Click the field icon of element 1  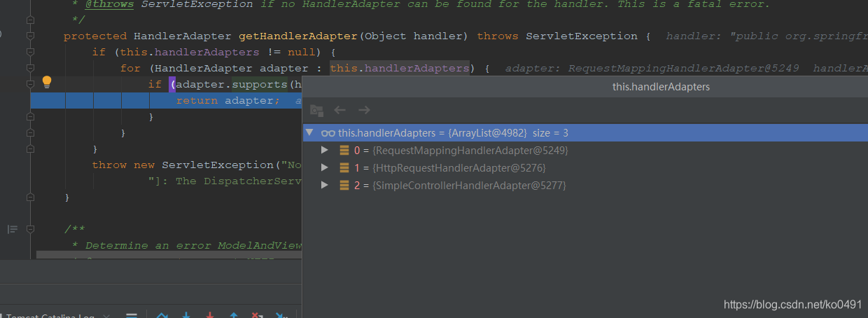click(344, 168)
